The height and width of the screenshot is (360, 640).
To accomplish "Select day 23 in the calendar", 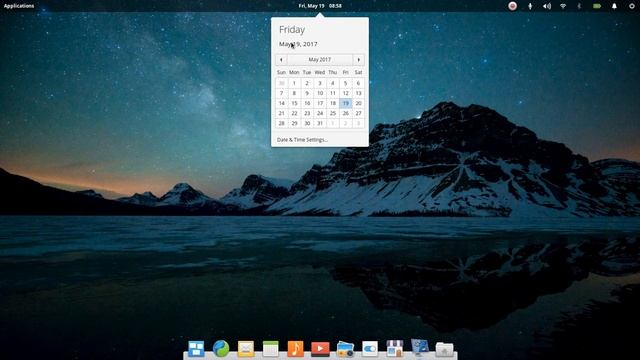I will (x=307, y=113).
